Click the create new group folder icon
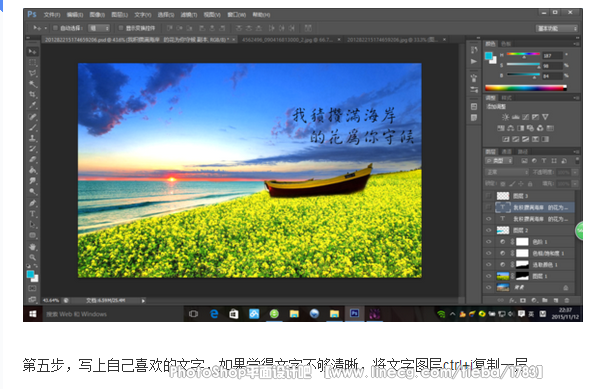The height and width of the screenshot is (389, 593). pos(545,301)
